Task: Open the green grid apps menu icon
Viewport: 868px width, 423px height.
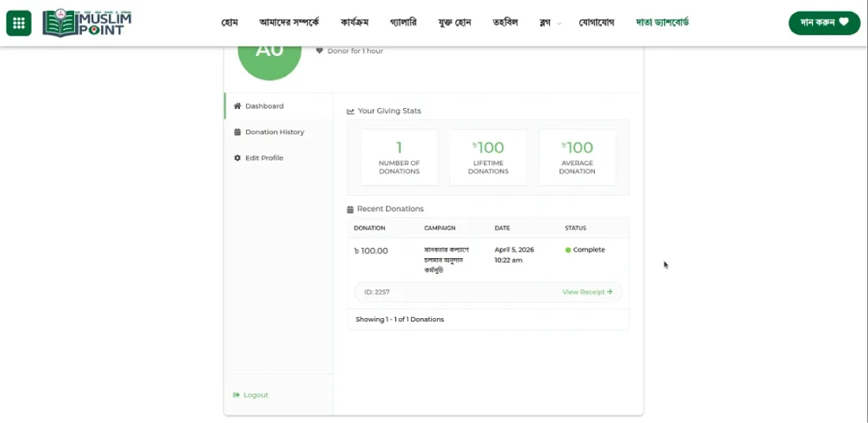Action: (x=19, y=23)
